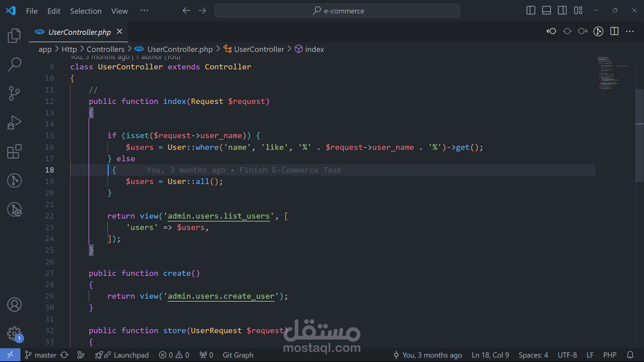
Task: Toggle the secondary side bar layout button
Action: 562,11
